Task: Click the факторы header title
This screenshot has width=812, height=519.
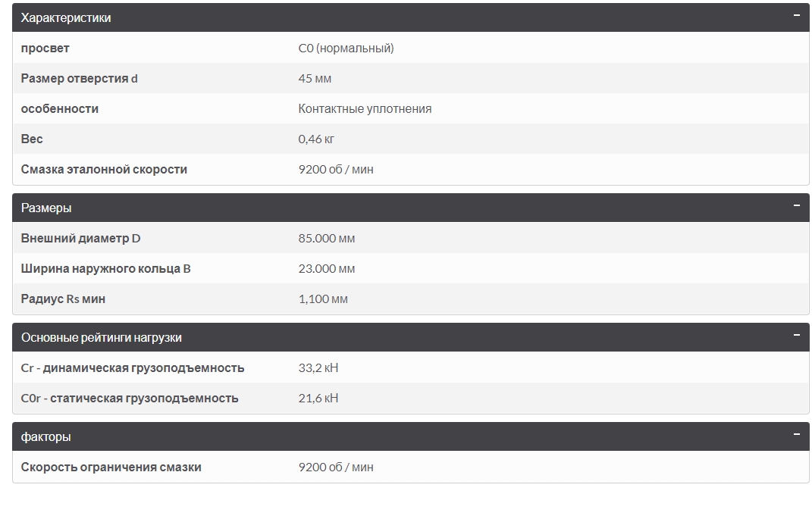Action: 46,437
